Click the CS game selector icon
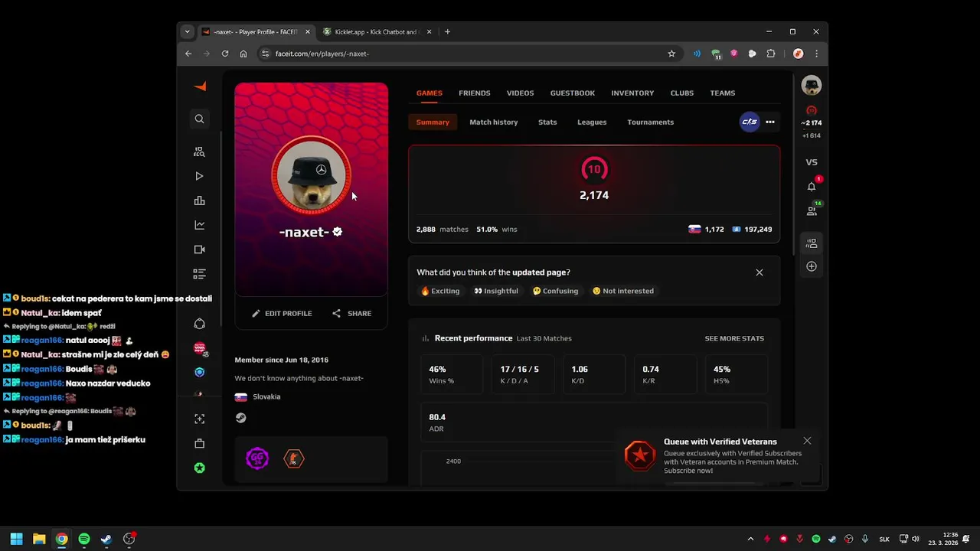This screenshot has height=551, width=980. pyautogui.click(x=750, y=122)
